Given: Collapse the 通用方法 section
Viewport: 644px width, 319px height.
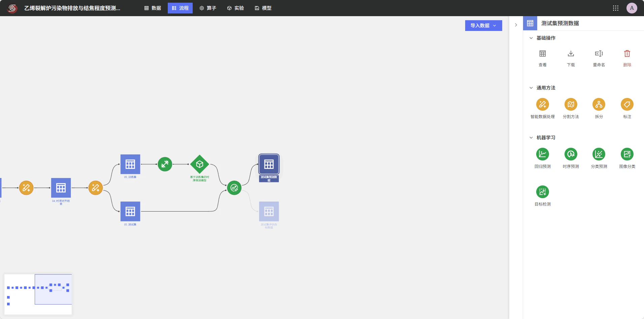Looking at the screenshot, I should tap(531, 88).
